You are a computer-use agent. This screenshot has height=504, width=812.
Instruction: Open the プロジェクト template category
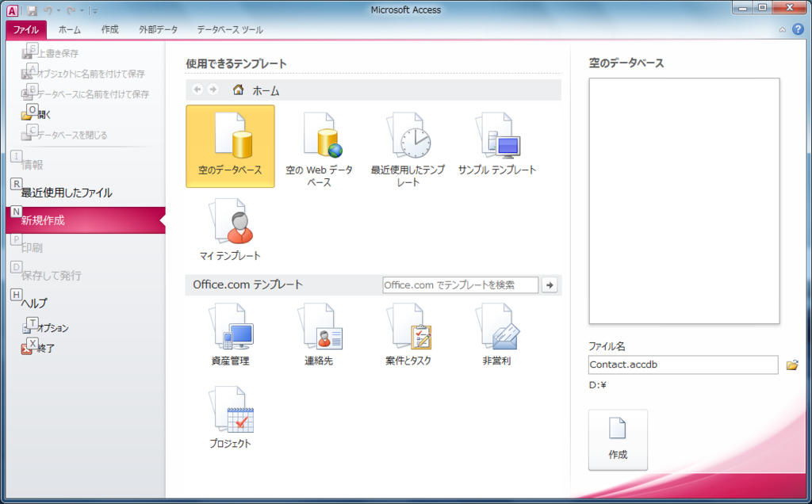click(230, 417)
